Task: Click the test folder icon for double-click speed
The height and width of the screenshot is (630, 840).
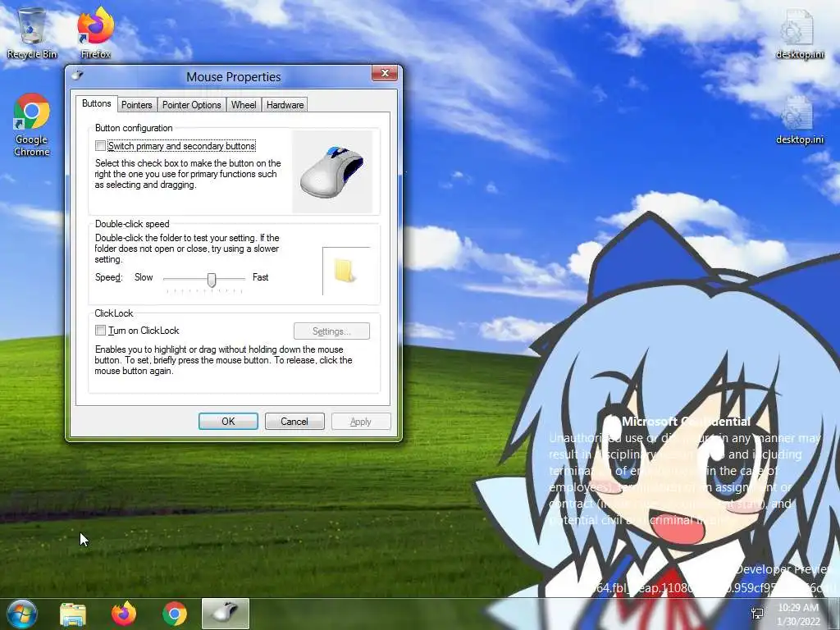Action: coord(344,271)
